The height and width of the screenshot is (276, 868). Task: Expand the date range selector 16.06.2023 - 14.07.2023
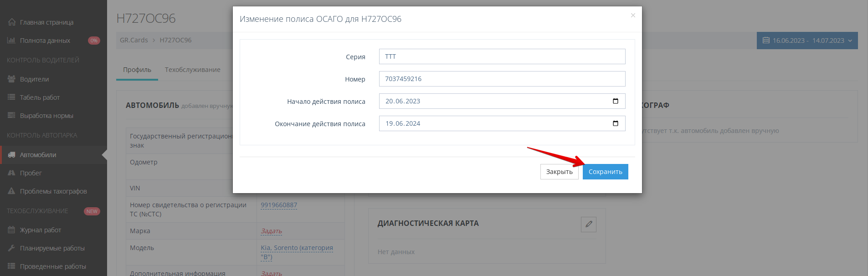807,41
